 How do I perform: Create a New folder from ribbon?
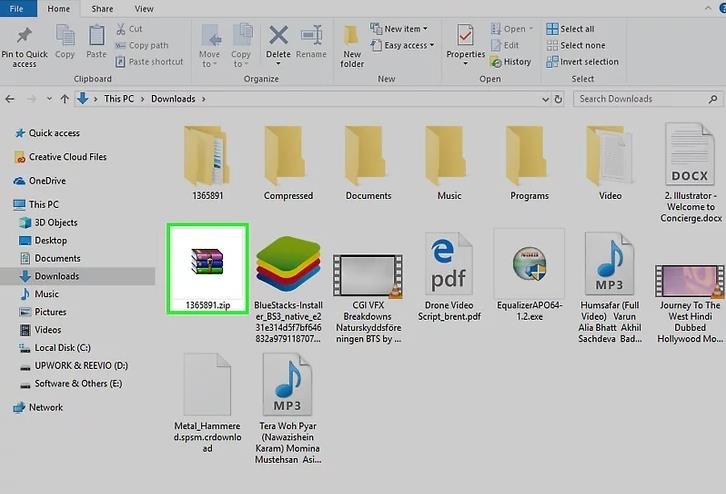[352, 46]
